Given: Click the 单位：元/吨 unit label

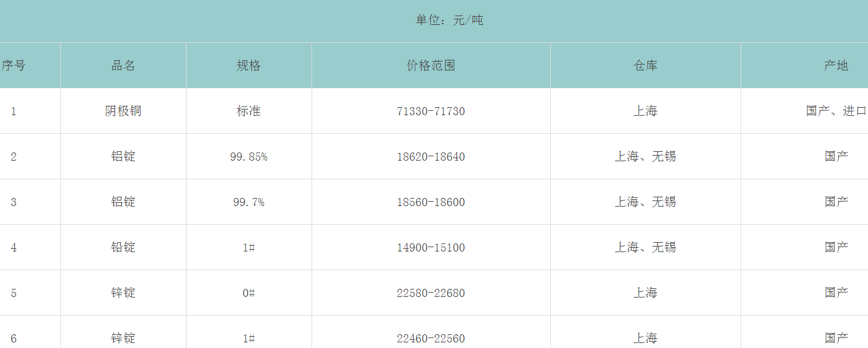Looking at the screenshot, I should click(450, 21).
